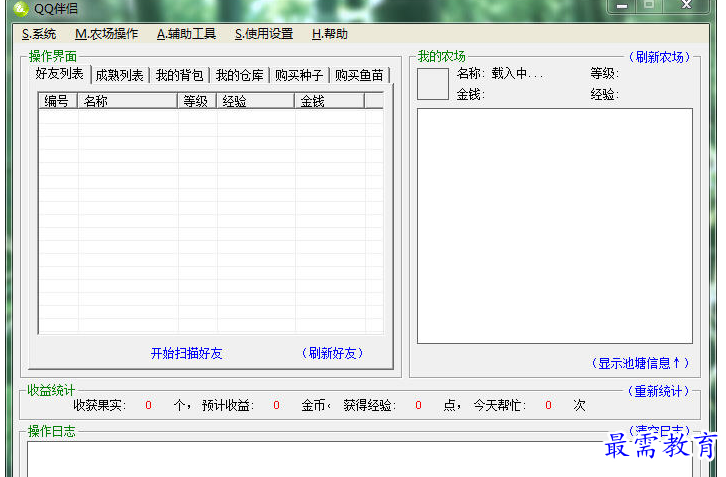Click the (刷新农场) link
726x477 pixels.
click(659, 57)
